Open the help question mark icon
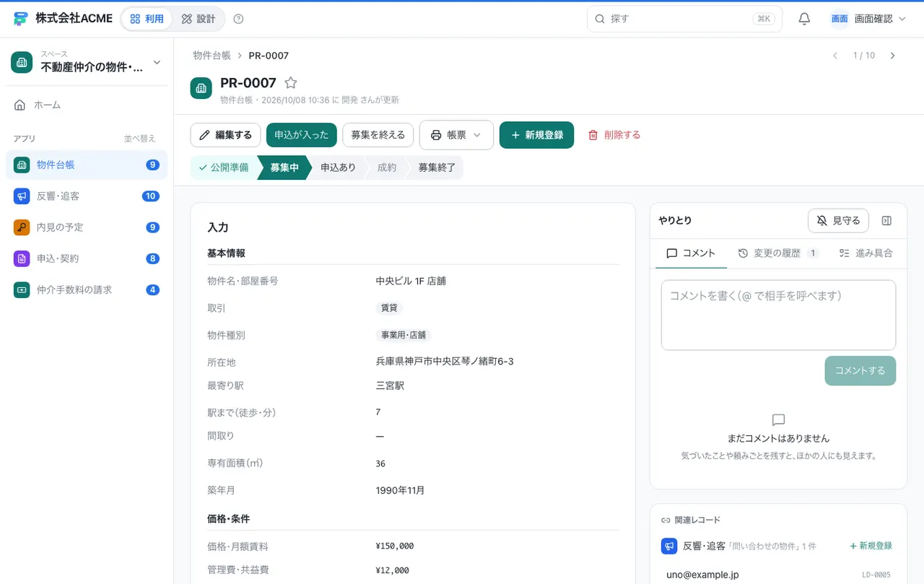Screen dimensions: 924x584 (239, 19)
